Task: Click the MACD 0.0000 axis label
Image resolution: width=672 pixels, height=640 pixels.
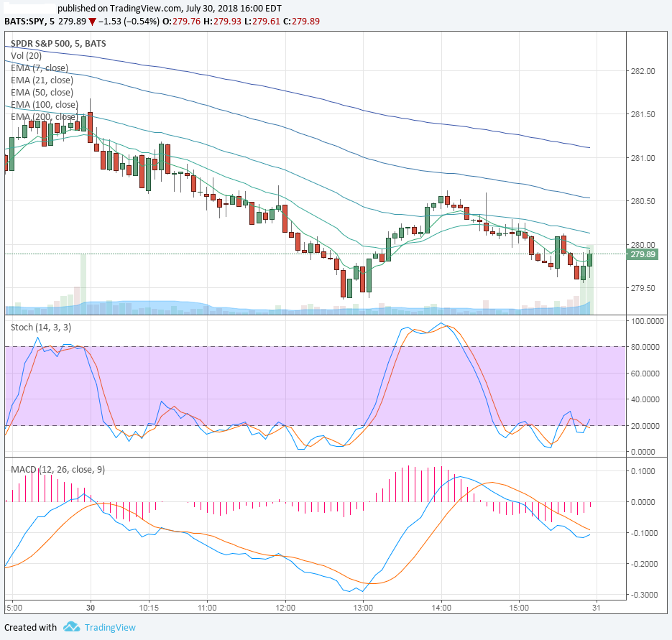Action: (x=643, y=502)
